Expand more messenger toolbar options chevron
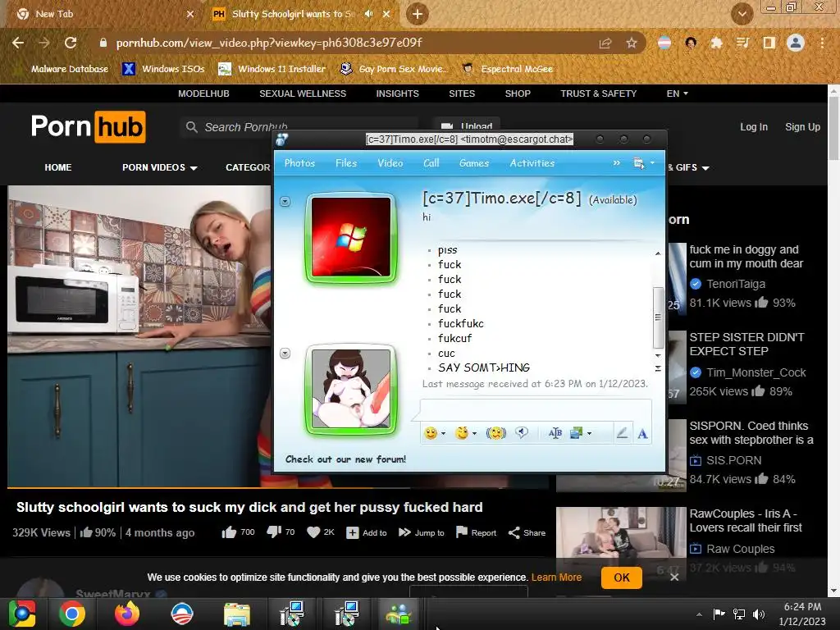The width and height of the screenshot is (840, 630). click(617, 163)
